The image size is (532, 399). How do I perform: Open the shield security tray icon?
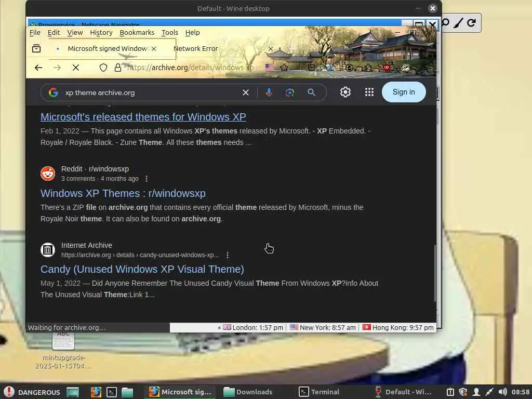[463, 392]
